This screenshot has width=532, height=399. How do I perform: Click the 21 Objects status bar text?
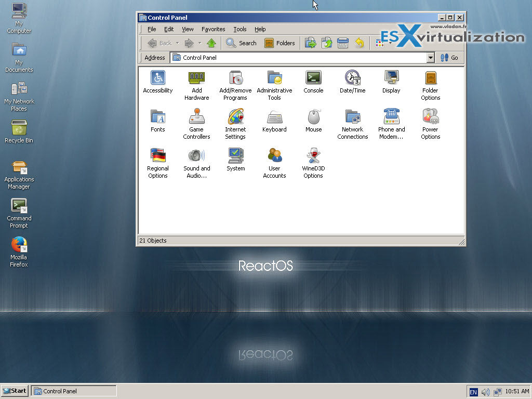(153, 241)
